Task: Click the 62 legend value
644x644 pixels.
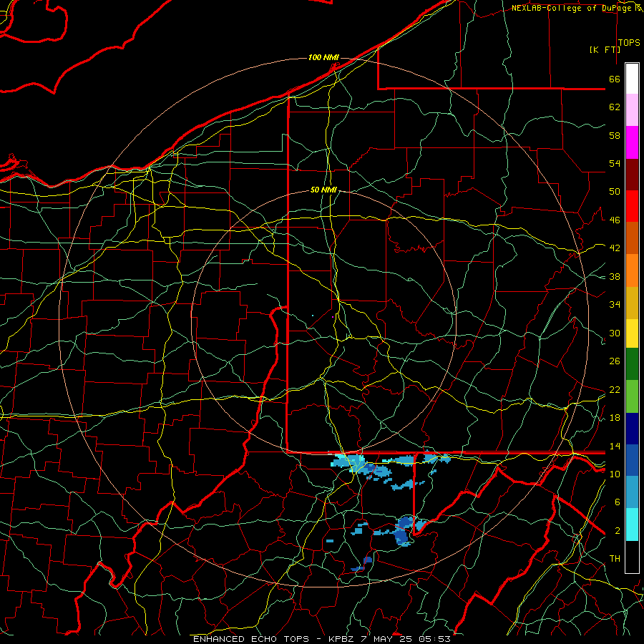Action: pyautogui.click(x=615, y=107)
